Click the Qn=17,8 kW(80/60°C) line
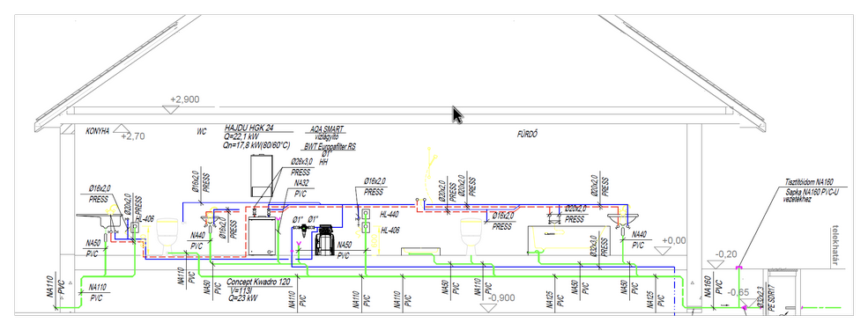 [257, 145]
